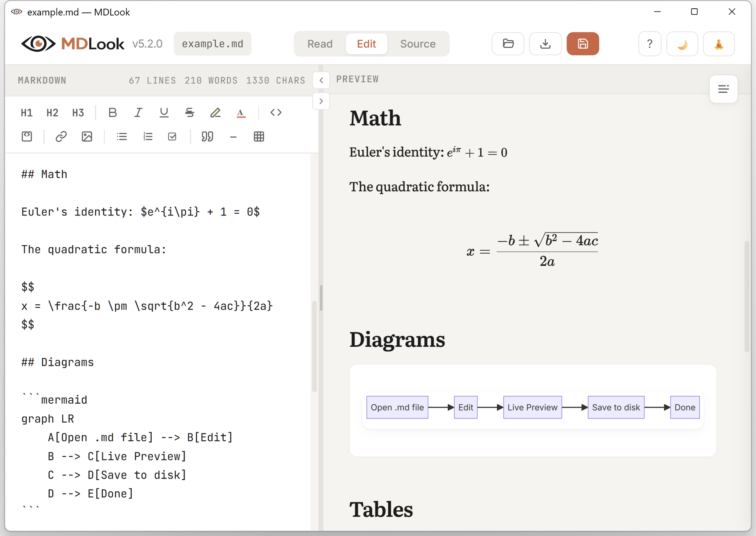Select the highlighter pen tool
This screenshot has height=536, width=756.
pos(215,113)
